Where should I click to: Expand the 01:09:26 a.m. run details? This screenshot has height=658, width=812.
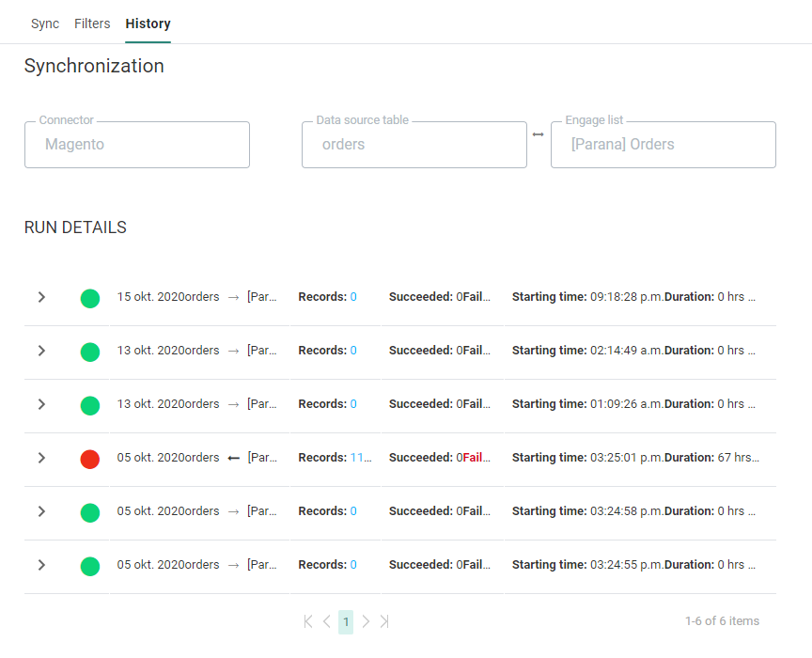tap(41, 404)
